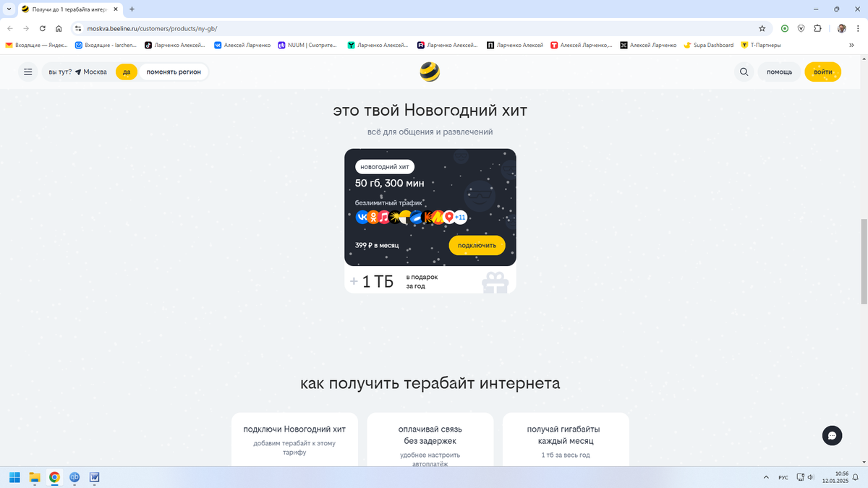Click the 'подключить' button
This screenshot has height=488, width=868.
[477, 245]
